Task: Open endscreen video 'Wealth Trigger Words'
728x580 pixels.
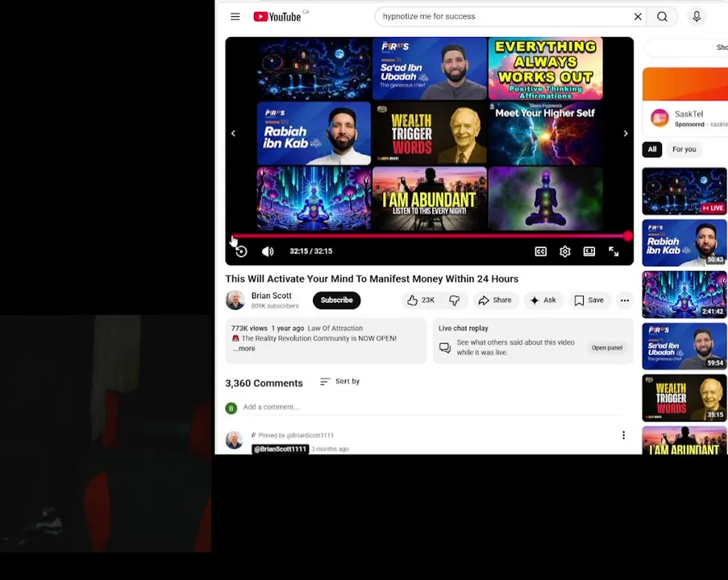Action: [430, 134]
